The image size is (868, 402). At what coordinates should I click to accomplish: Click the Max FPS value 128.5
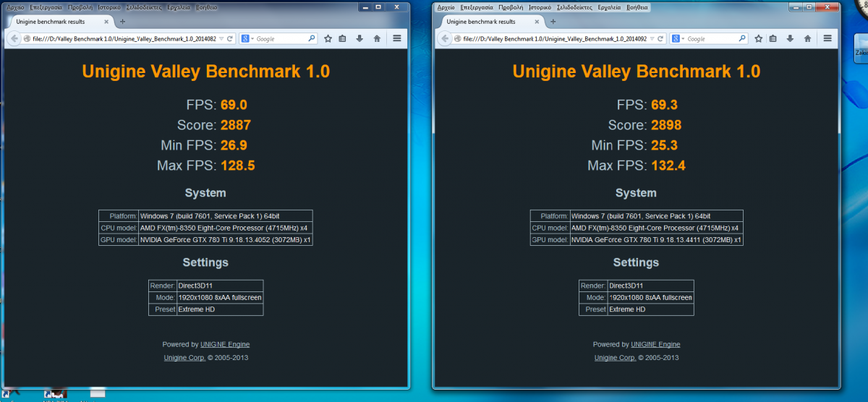238,166
